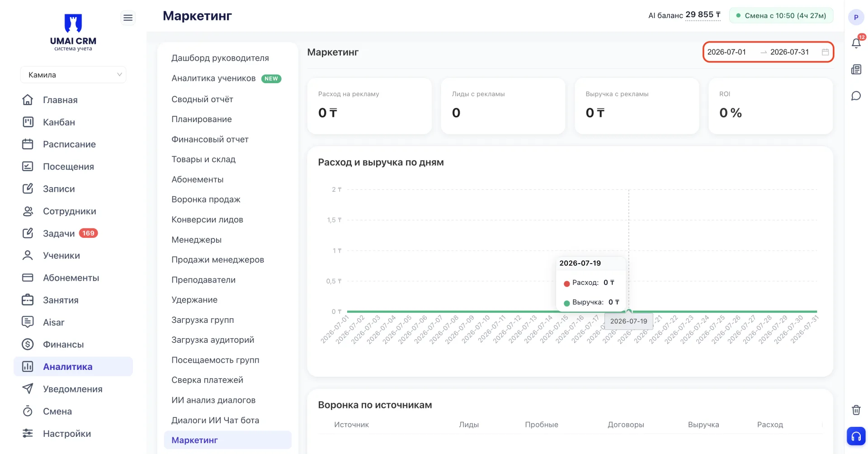Click the Смена с 10:50 shift button
This screenshot has height=454, width=868.
click(x=781, y=15)
